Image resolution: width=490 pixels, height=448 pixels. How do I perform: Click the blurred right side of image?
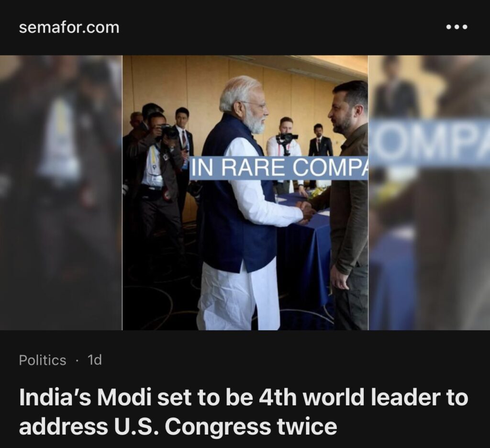coord(429,192)
